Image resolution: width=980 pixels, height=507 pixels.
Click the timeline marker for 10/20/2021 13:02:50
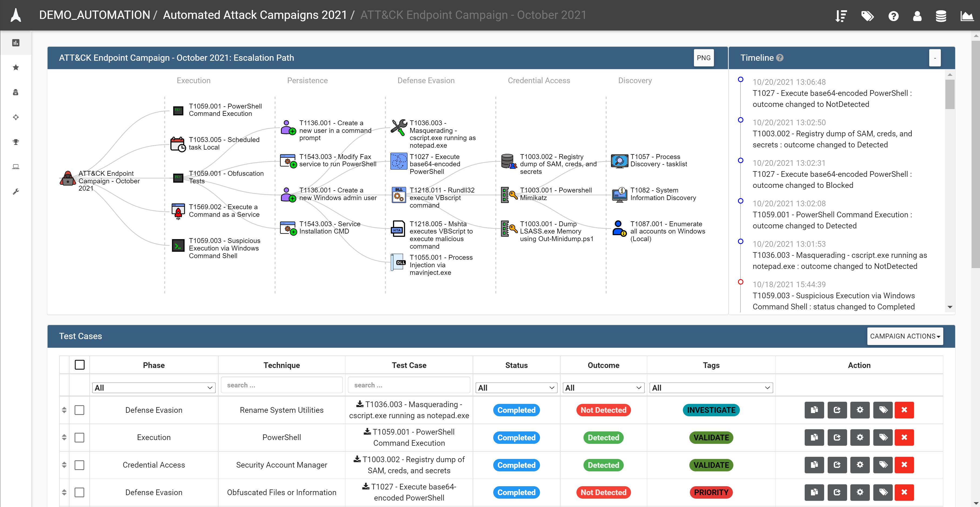pos(740,120)
